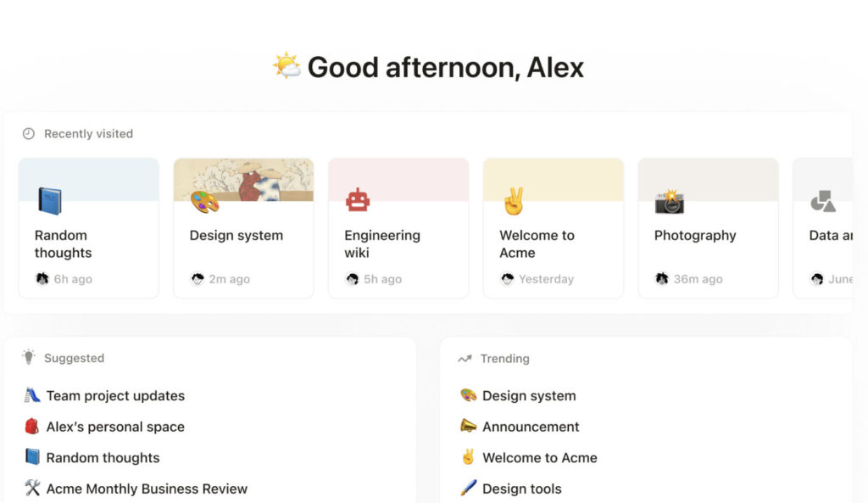This screenshot has height=503, width=868.
Task: Click the blue book icon on Random thoughts card
Action: click(50, 200)
